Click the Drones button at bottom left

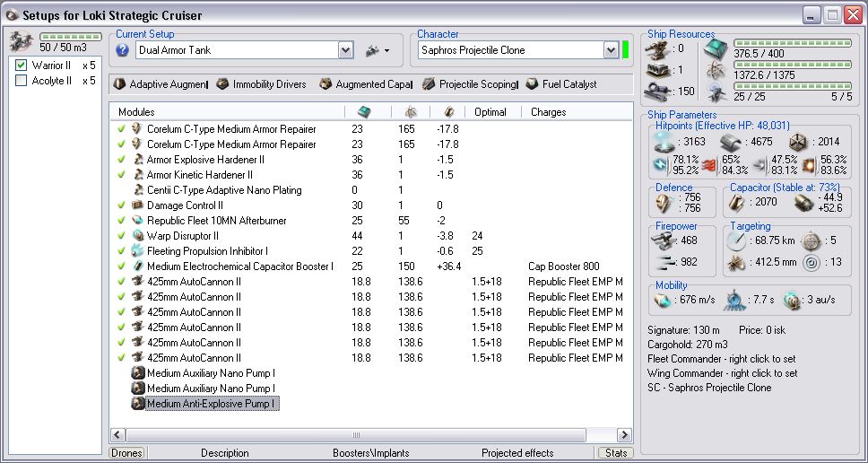point(127,453)
